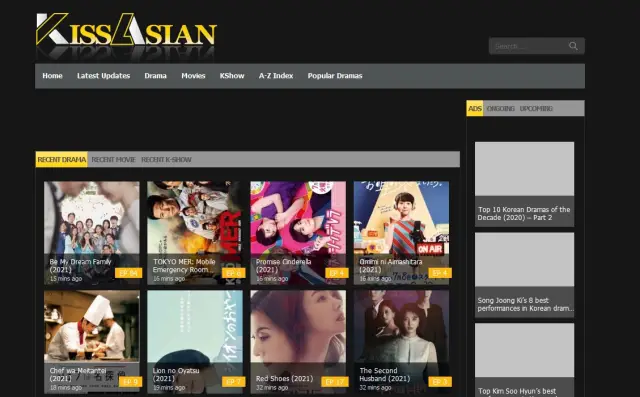
Task: Switch to the Recent K-Show tab
Action: tap(166, 160)
